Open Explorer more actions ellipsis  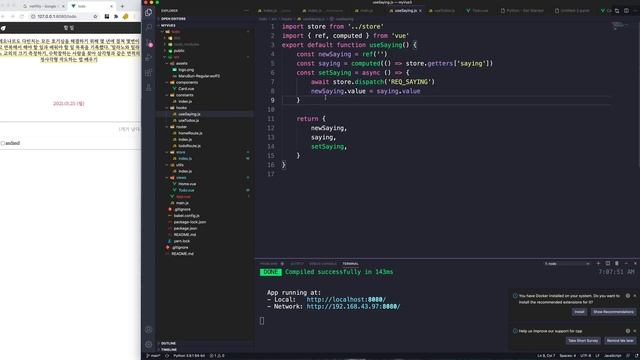246,11
